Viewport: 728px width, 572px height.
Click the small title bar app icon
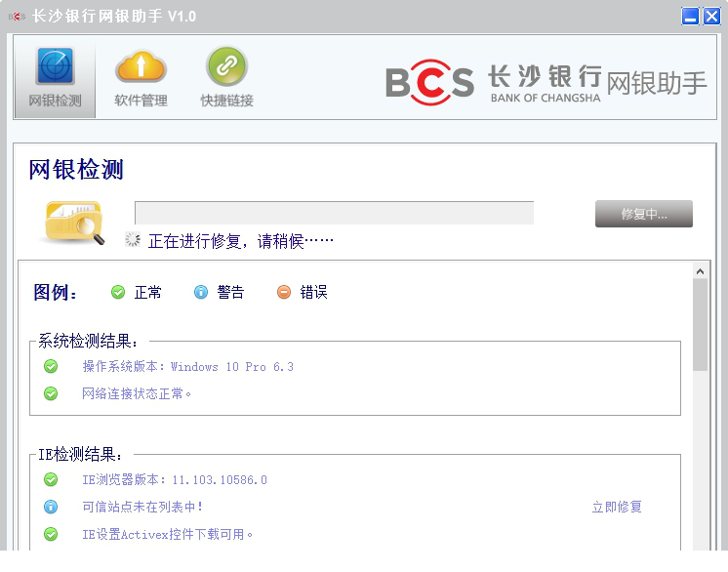pos(17,17)
